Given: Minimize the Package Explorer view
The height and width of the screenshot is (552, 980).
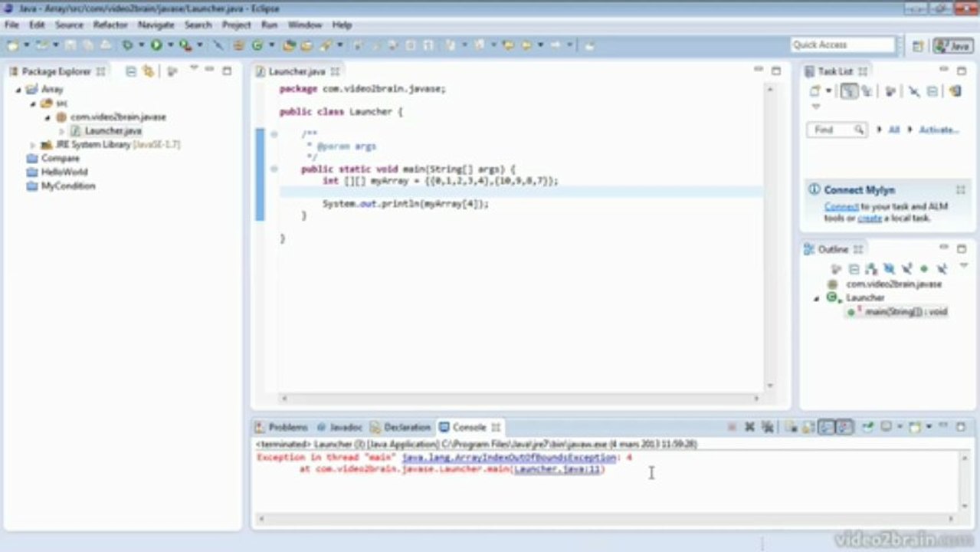Looking at the screenshot, I should [x=208, y=70].
